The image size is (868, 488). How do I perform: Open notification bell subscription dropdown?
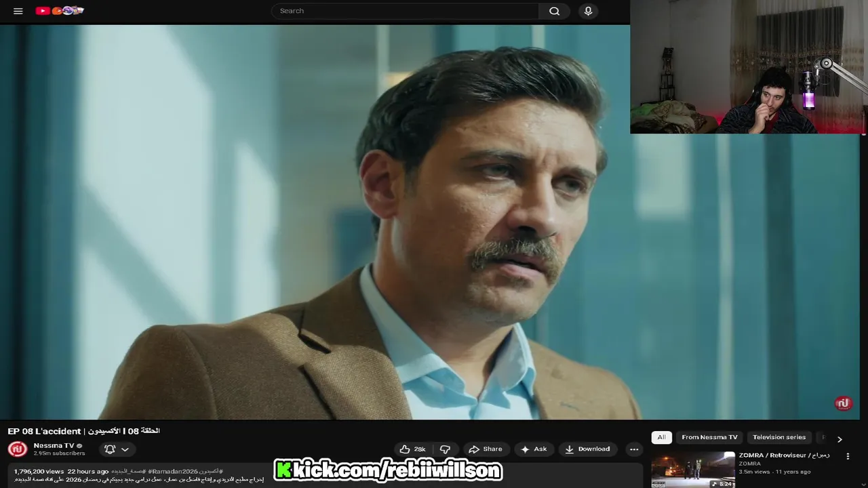pos(117,449)
